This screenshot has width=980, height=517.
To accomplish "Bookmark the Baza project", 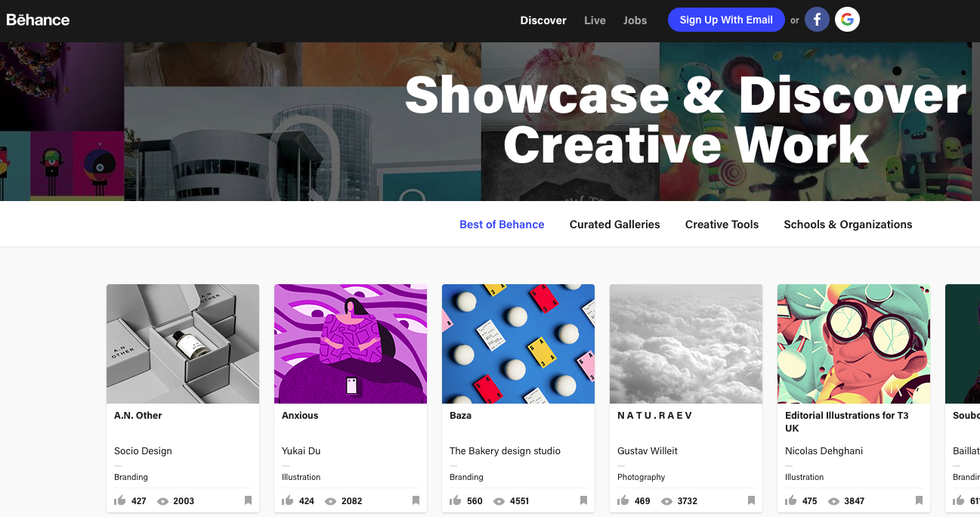I will 583,500.
